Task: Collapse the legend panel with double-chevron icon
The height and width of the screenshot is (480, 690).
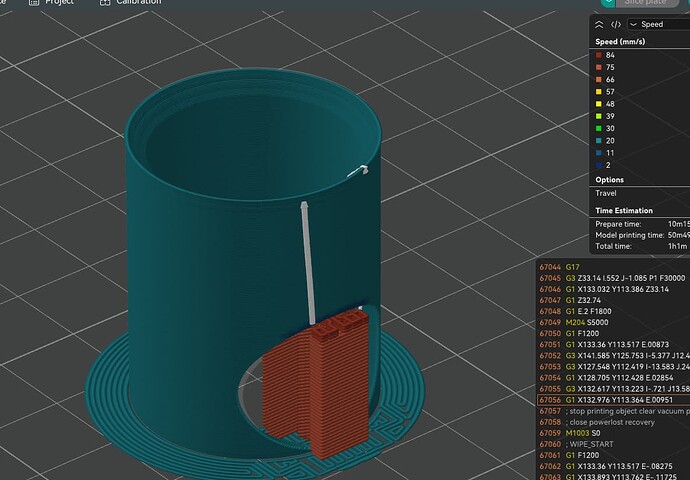Action: pyautogui.click(x=599, y=25)
